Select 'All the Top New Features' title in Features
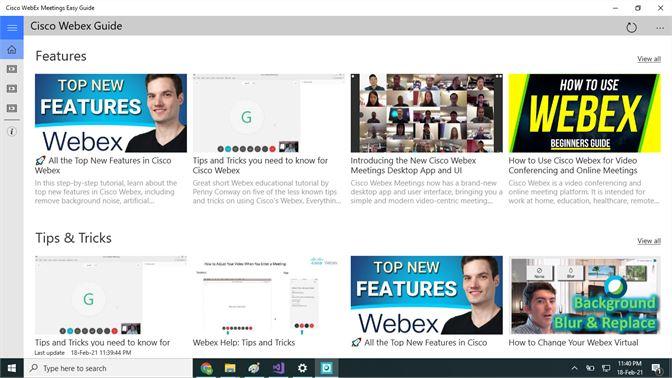 pos(103,165)
